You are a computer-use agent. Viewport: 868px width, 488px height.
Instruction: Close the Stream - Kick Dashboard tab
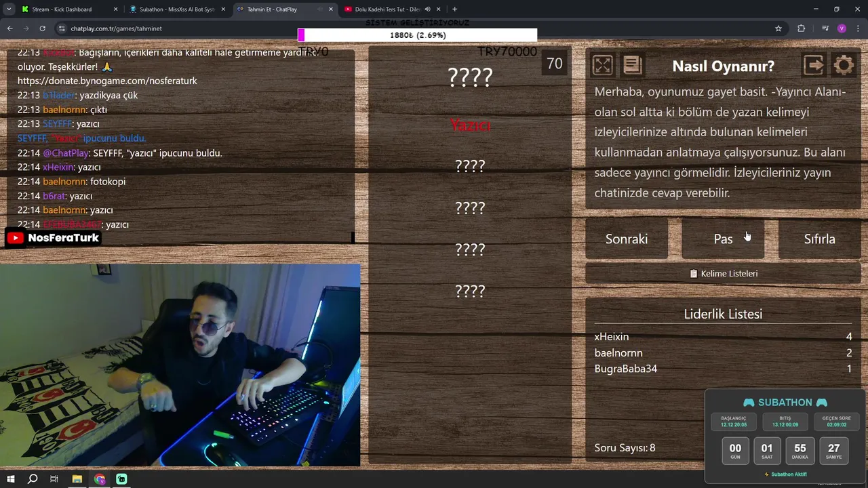(x=115, y=9)
